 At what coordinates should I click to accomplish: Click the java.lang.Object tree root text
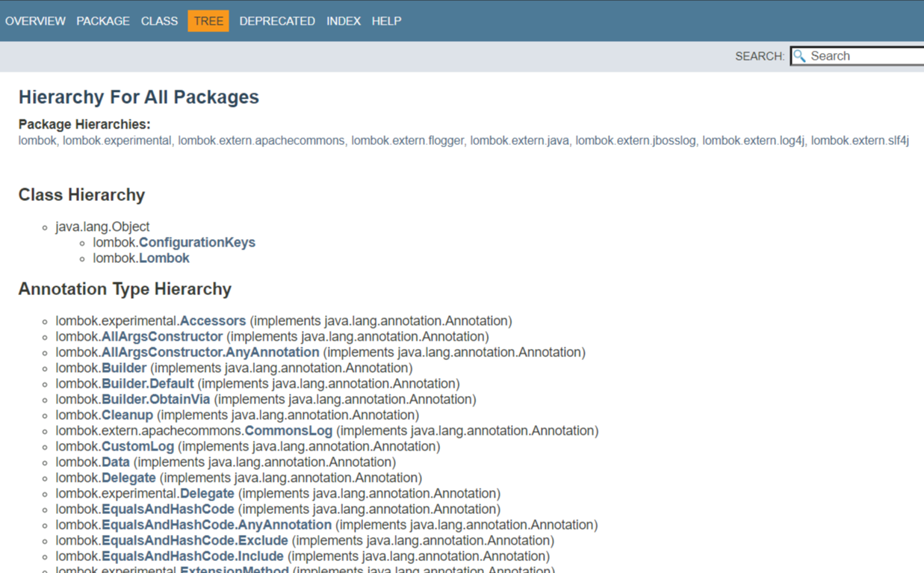(x=102, y=226)
